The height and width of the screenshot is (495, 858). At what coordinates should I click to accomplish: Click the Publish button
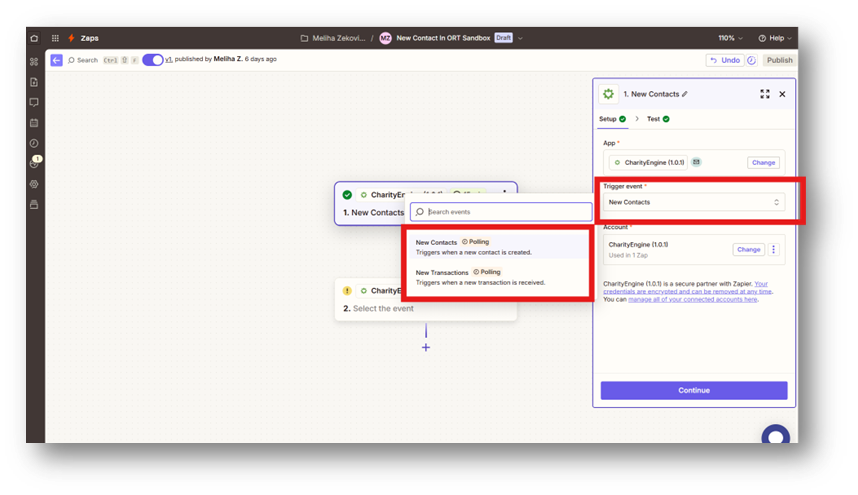coord(779,60)
